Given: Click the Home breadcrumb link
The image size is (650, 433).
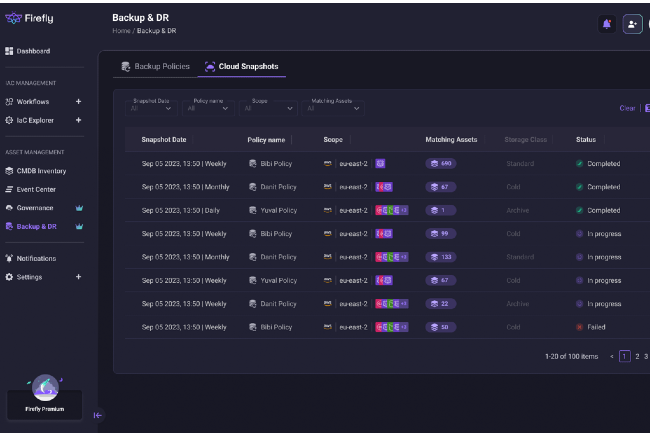Looking at the screenshot, I should 121,31.
